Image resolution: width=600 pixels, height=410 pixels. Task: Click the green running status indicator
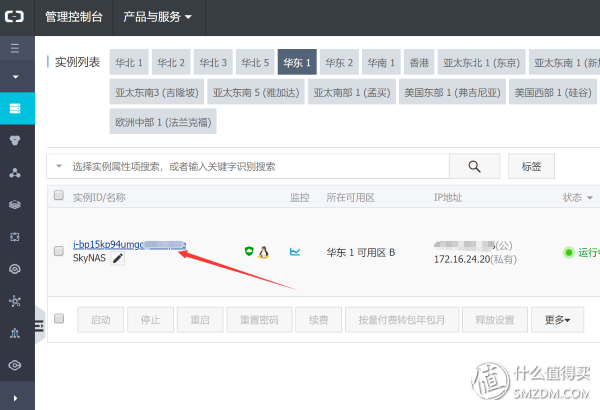(569, 252)
